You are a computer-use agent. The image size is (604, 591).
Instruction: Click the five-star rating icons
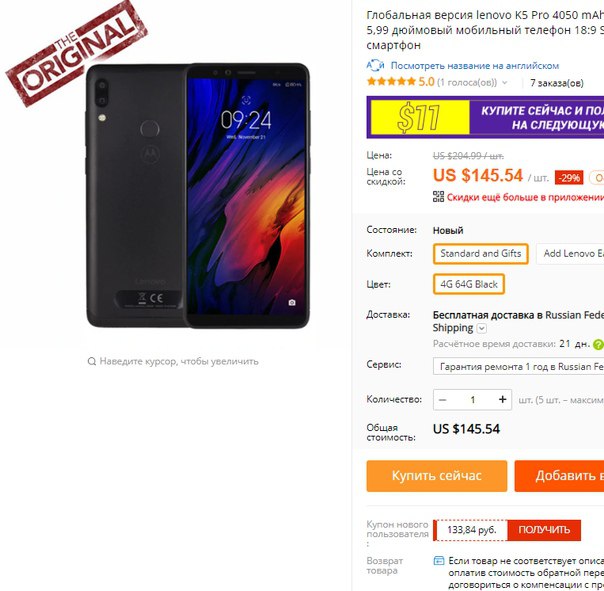(x=391, y=82)
